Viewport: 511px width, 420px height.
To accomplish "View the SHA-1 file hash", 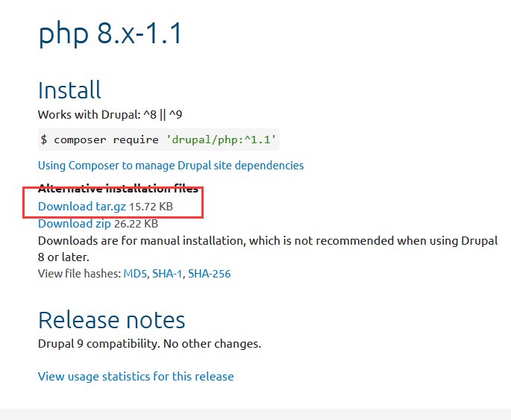I will pos(167,274).
